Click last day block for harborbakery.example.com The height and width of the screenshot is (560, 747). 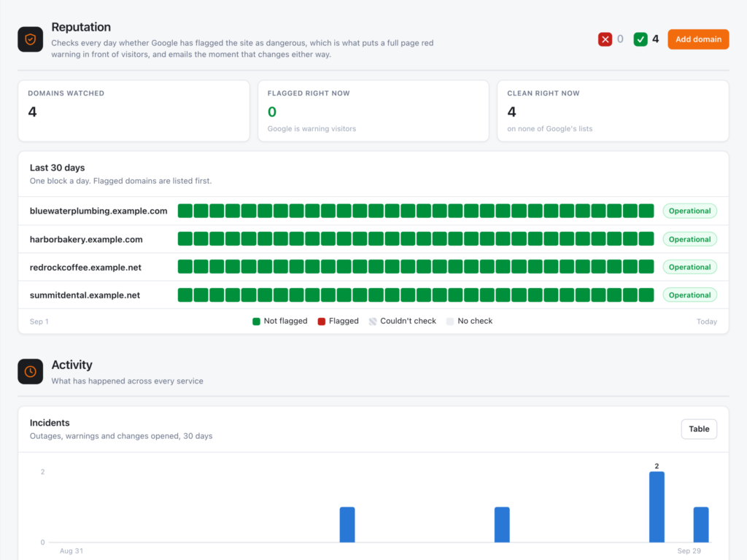coord(646,239)
